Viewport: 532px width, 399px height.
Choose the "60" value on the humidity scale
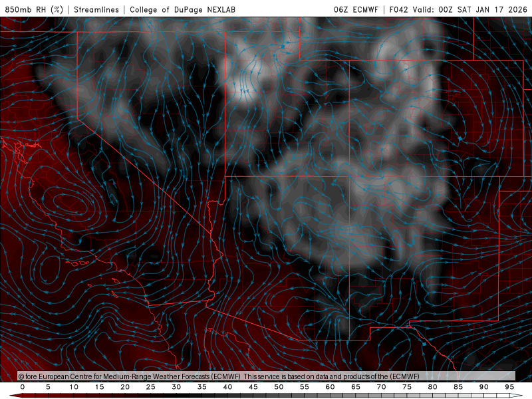click(x=330, y=387)
